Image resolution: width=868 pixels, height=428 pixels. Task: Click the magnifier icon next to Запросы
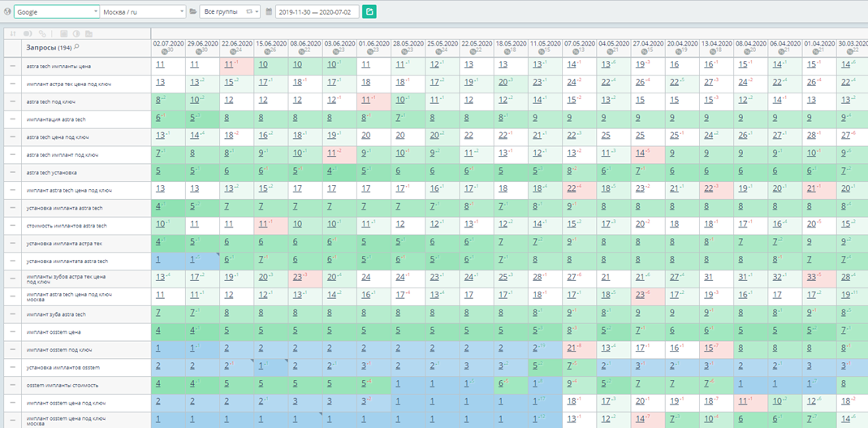(x=76, y=47)
